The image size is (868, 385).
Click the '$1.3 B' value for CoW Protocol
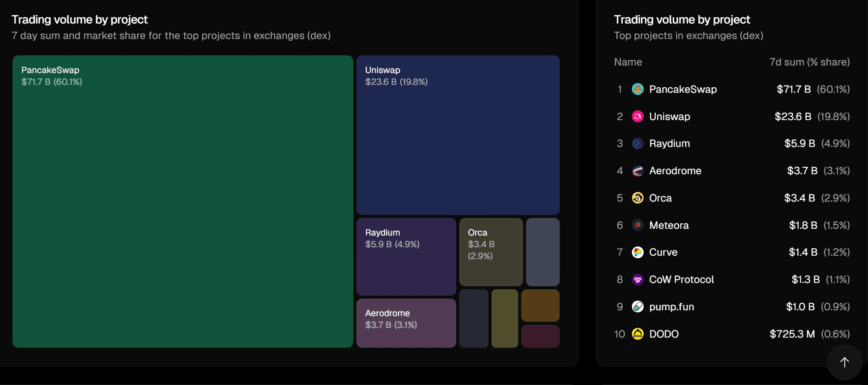805,280
